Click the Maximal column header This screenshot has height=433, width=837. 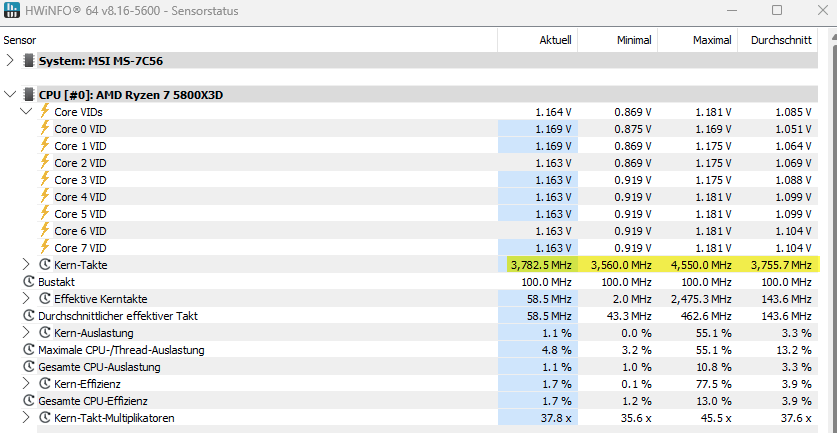click(x=698, y=40)
